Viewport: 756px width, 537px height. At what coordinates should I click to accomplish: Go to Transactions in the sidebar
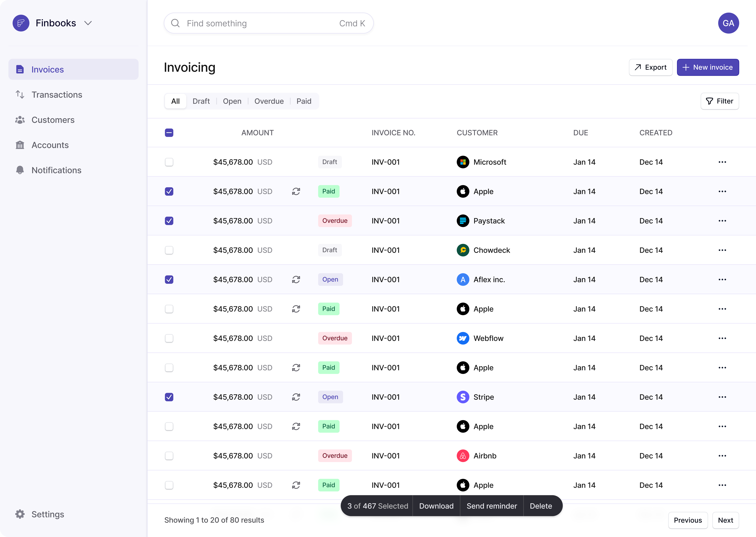coord(73,95)
